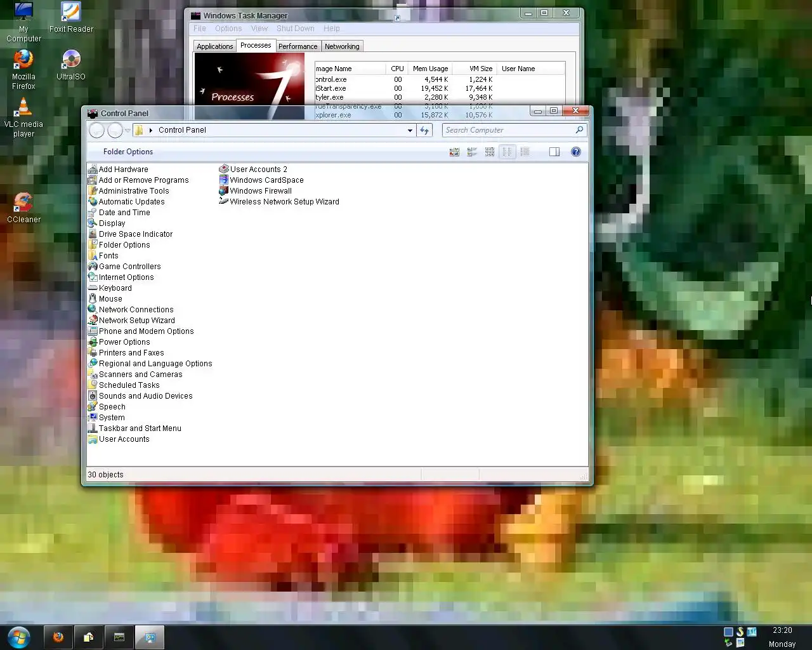Sort processes by CPU column
The image size is (812, 650).
pyautogui.click(x=397, y=69)
